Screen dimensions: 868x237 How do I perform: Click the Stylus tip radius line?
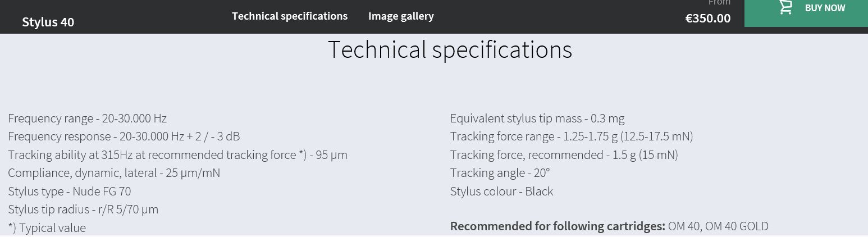83,209
